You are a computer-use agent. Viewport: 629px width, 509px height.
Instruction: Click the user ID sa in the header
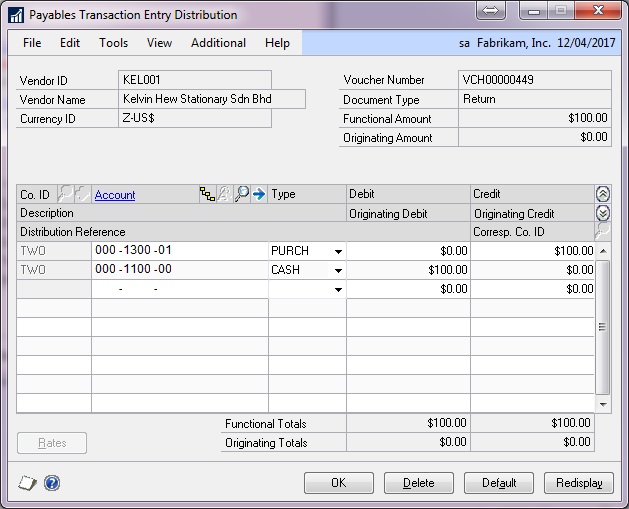[464, 43]
